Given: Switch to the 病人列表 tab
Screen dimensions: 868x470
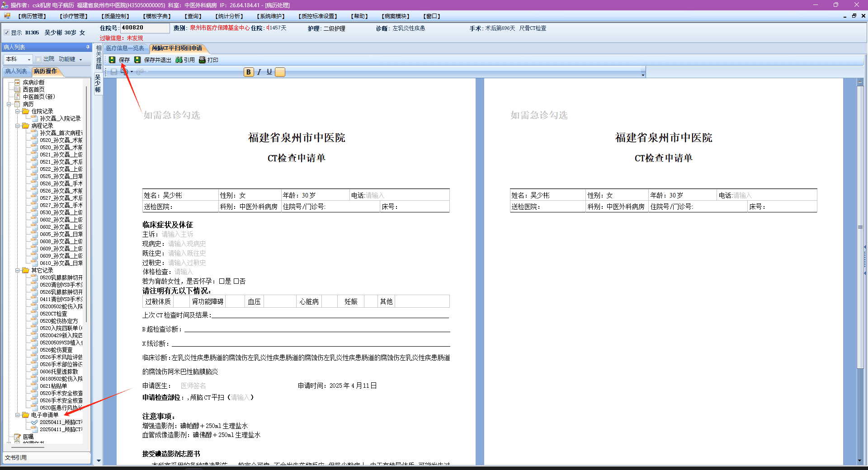Looking at the screenshot, I should (16, 71).
